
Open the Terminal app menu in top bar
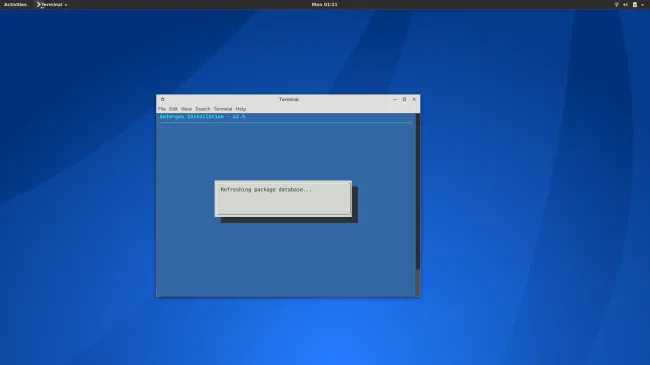click(52, 5)
